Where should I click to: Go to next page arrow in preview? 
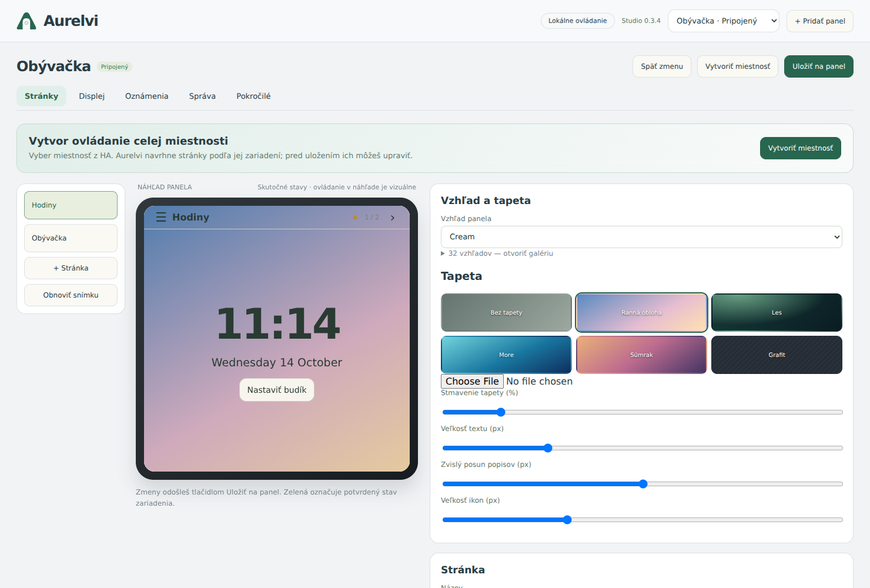point(393,218)
